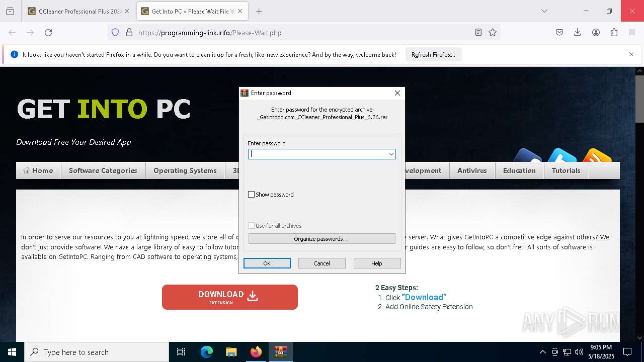Reload the page with refresh icon
Viewport: 644px width, 362px height.
pos(48,33)
